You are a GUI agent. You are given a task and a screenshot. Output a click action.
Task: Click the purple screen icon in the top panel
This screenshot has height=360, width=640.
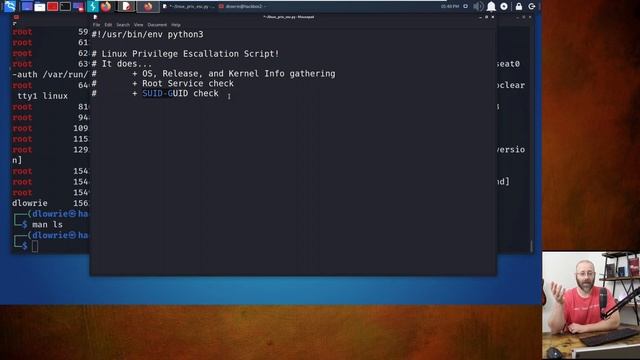78,7
